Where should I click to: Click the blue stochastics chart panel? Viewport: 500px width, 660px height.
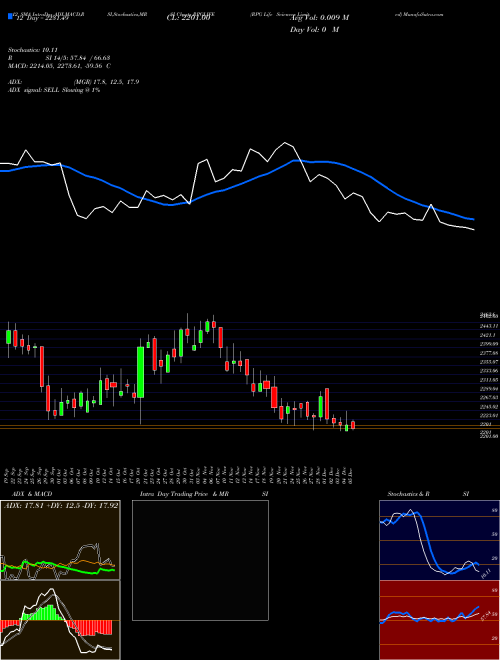[x=439, y=540]
